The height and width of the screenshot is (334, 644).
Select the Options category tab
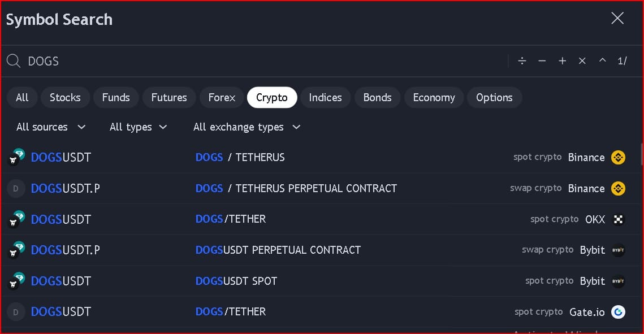[494, 98]
